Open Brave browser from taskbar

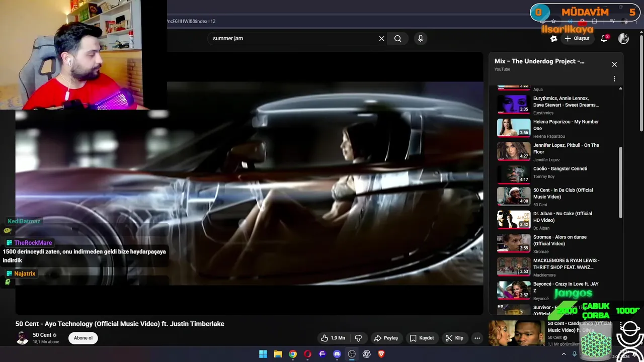pos(381,354)
